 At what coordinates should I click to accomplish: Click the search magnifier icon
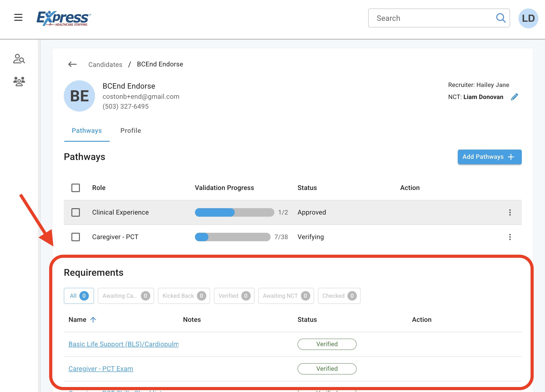point(501,18)
